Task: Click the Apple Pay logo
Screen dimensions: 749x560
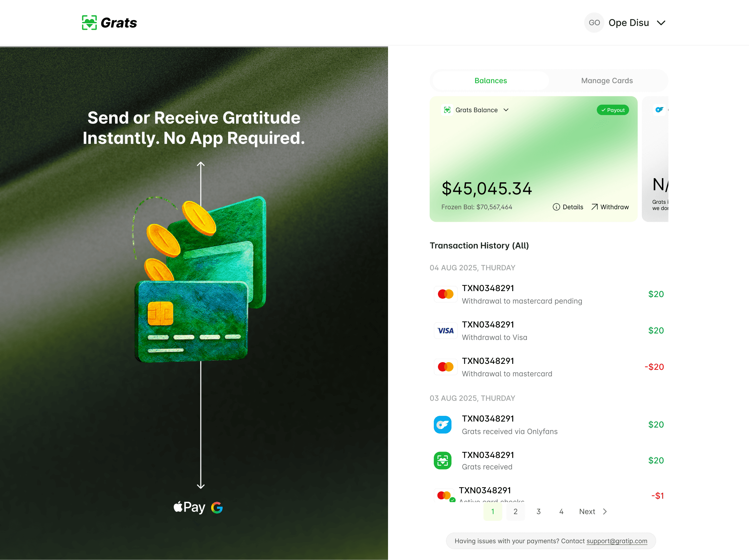Action: (189, 507)
